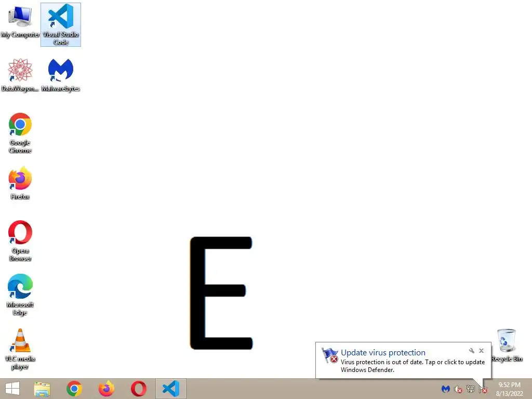Select the My Computer desktop icon
Screen dimensions: 532x399
click(x=20, y=22)
